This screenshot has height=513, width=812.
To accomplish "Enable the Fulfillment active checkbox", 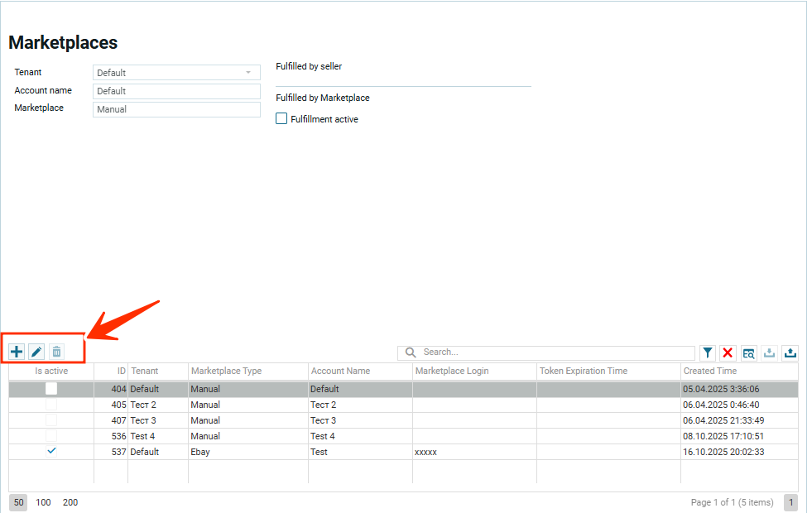I will click(282, 119).
